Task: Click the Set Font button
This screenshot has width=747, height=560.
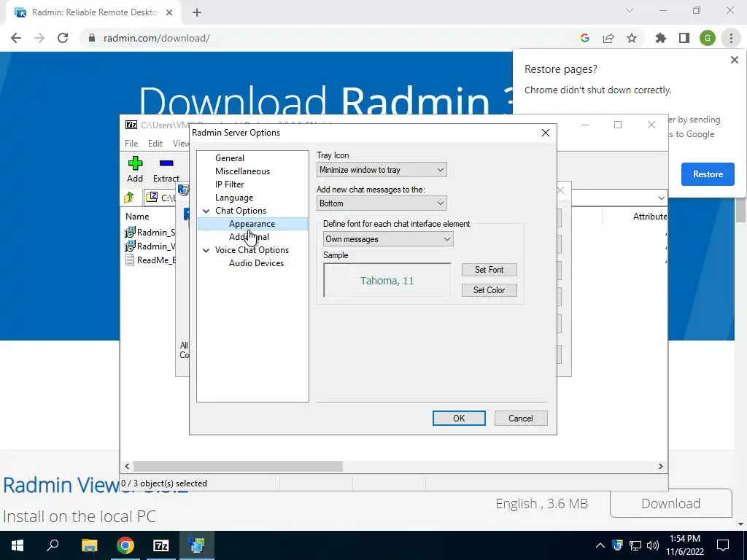Action: [489, 270]
